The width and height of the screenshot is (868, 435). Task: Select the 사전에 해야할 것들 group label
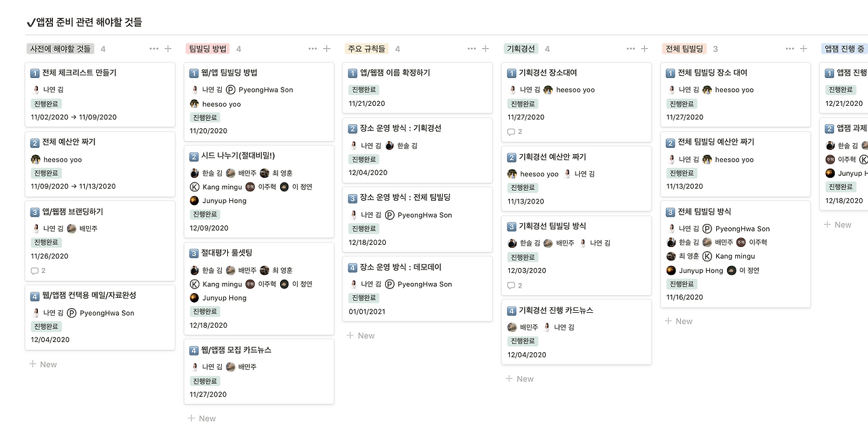click(60, 49)
